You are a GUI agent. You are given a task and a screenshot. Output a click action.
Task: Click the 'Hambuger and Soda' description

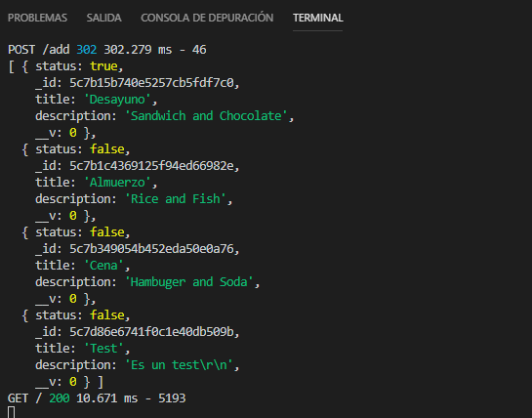tap(189, 282)
